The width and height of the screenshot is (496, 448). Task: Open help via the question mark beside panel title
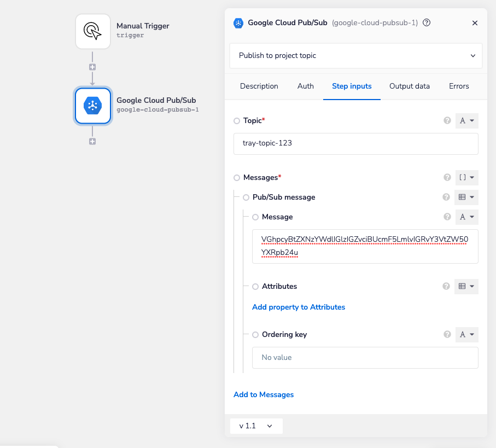coord(426,23)
